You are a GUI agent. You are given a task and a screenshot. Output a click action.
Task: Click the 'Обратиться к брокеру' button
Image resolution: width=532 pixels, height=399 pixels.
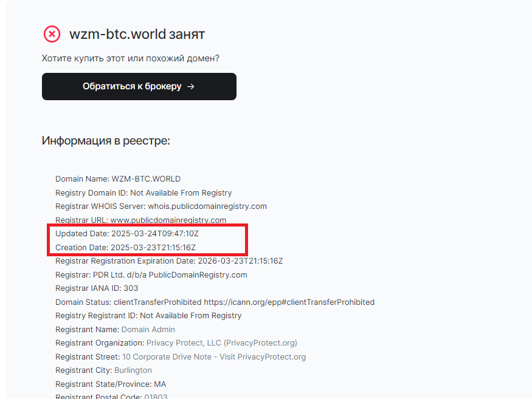point(139,86)
